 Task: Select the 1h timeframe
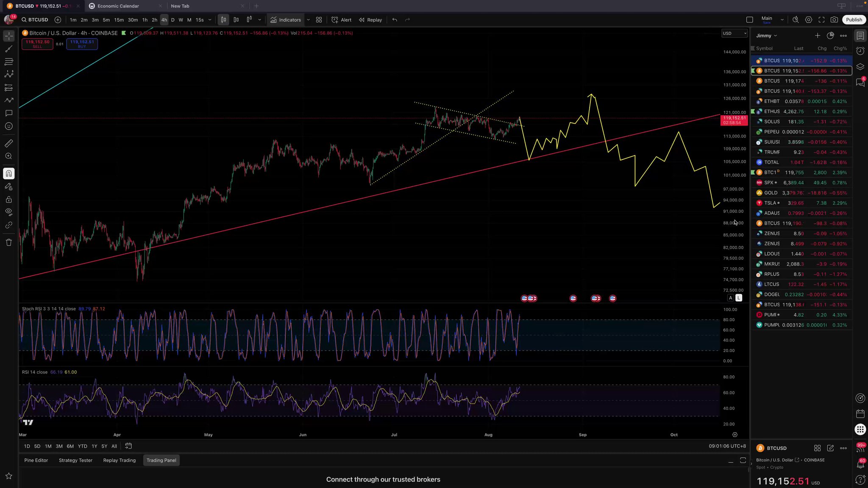(145, 20)
